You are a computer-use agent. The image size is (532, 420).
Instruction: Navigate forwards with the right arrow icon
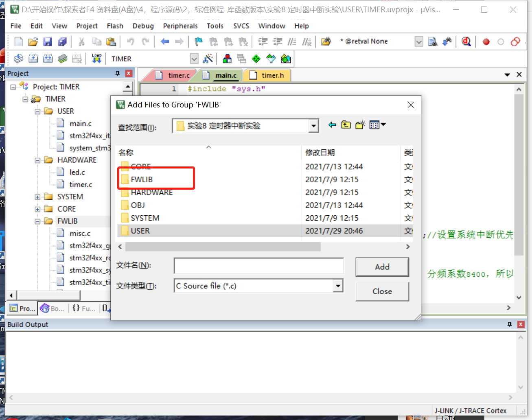[179, 42]
